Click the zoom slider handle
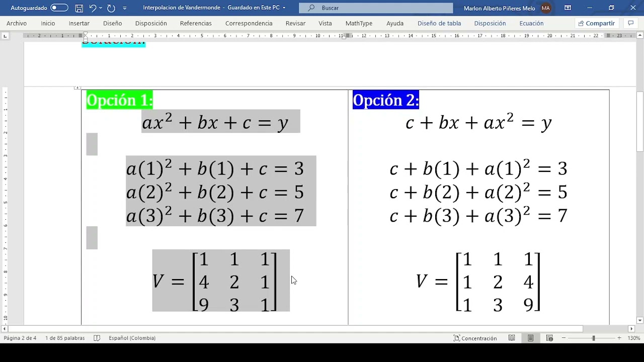 (594, 338)
